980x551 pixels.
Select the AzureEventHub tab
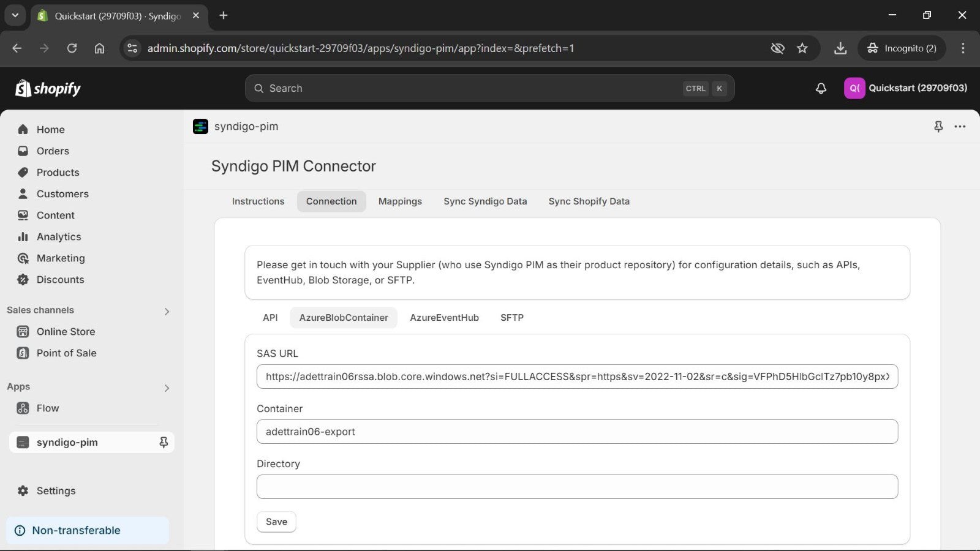click(x=444, y=318)
